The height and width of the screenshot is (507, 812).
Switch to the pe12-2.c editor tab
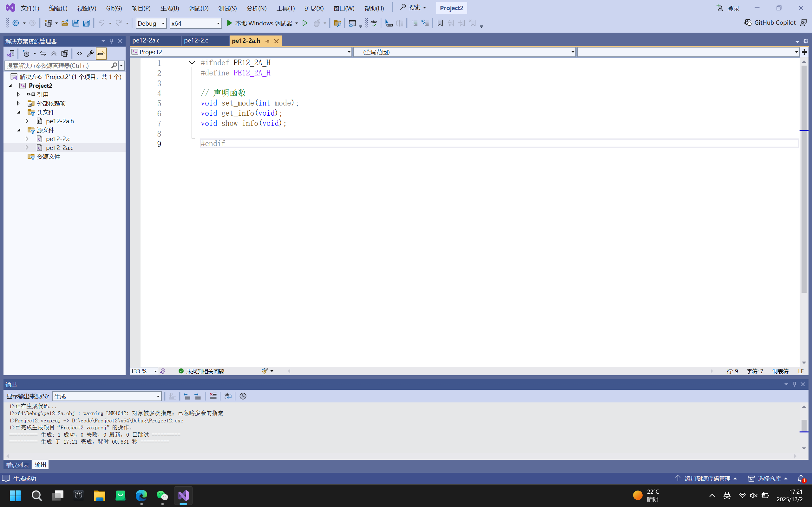click(x=196, y=41)
